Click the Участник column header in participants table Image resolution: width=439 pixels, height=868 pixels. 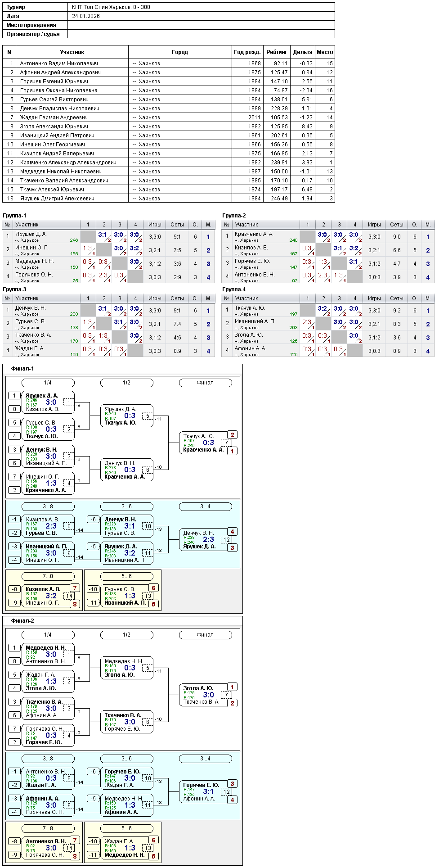pyautogui.click(x=72, y=52)
